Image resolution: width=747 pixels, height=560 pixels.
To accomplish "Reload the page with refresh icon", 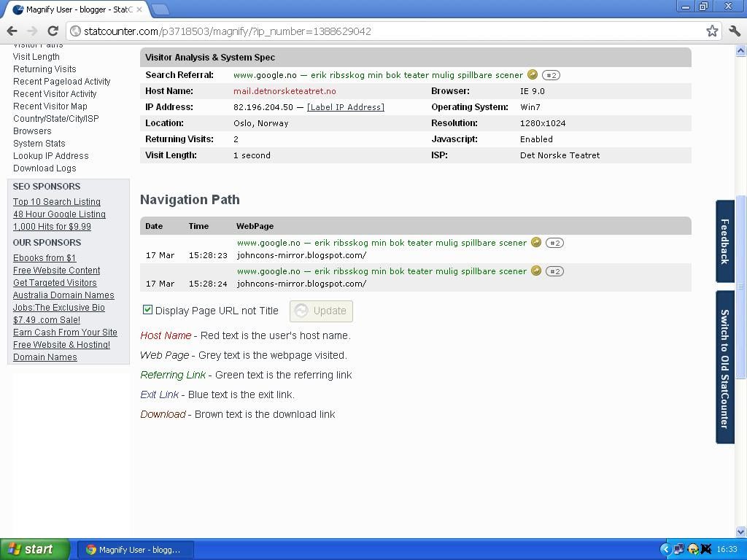I will [x=53, y=31].
